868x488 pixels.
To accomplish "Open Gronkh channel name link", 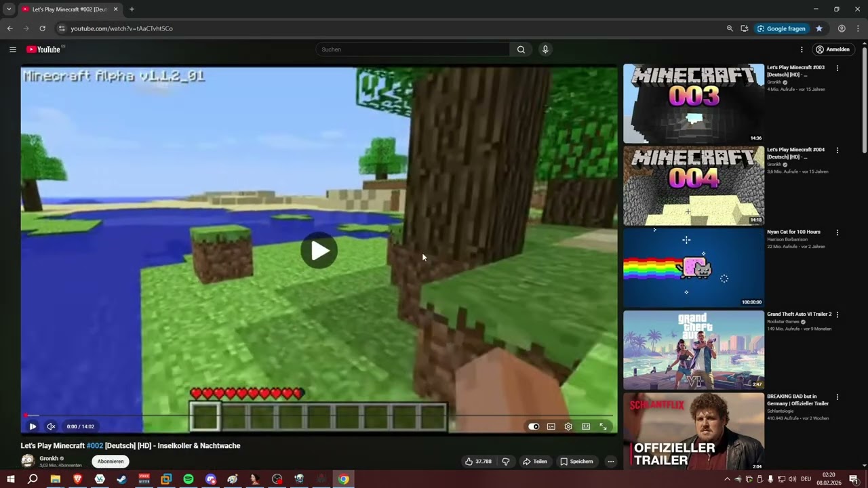I will click(49, 459).
